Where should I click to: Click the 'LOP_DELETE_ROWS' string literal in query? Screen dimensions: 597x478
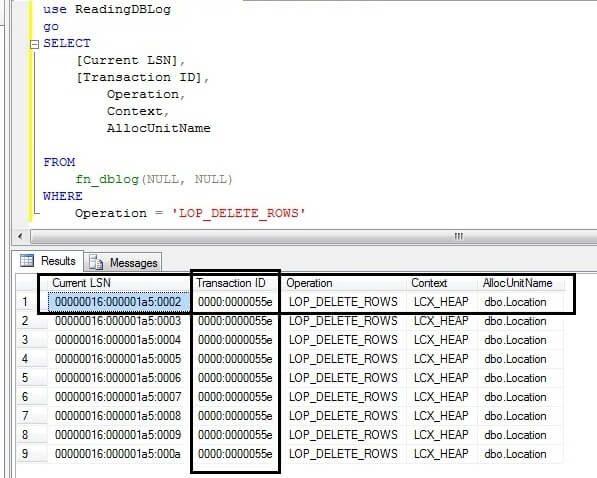(238, 213)
